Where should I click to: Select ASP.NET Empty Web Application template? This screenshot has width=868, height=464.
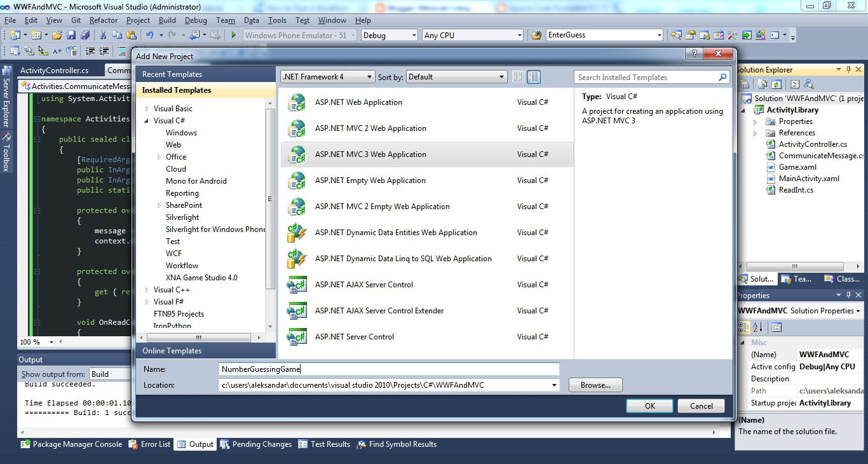coord(427,181)
